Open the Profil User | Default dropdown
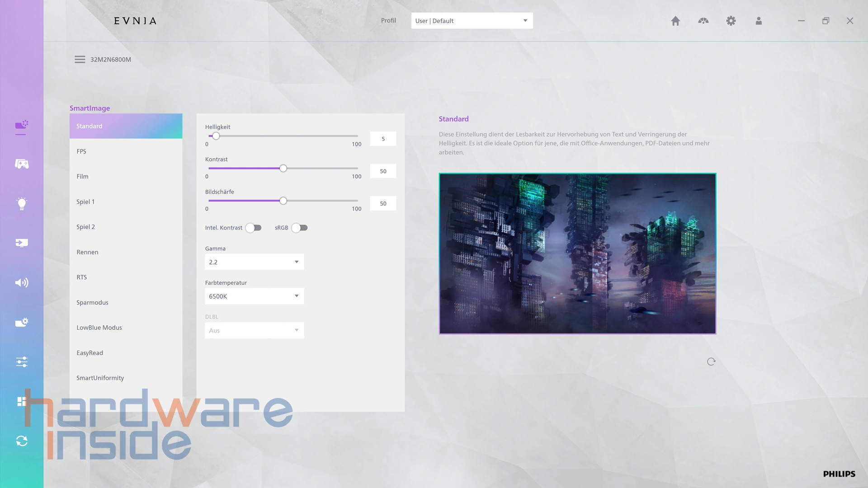The height and width of the screenshot is (488, 868). [x=472, y=21]
